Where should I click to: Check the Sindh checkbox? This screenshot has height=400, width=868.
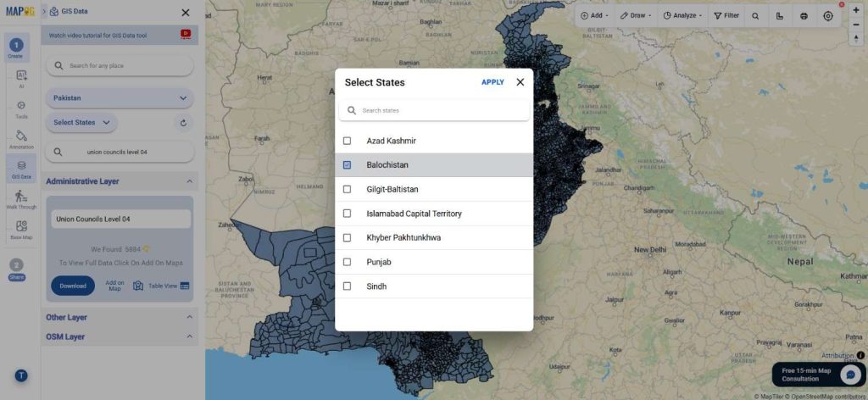347,286
